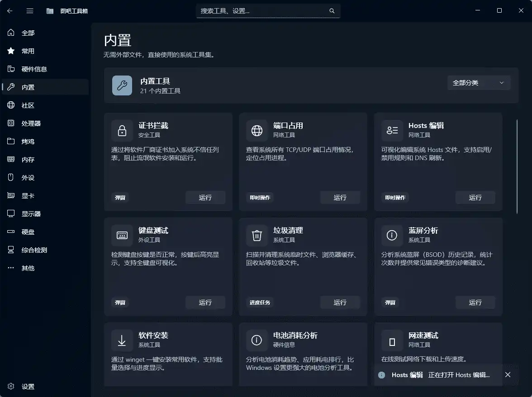Run the 蓝屏分析 tool
Image resolution: width=532 pixels, height=397 pixels.
[x=475, y=302]
